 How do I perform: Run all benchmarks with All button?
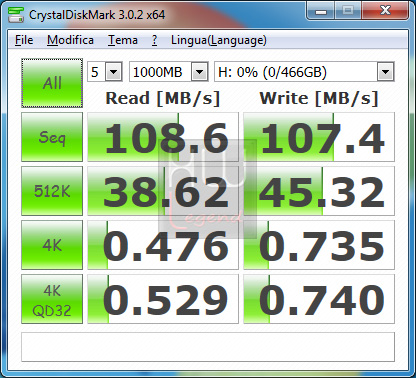(52, 83)
